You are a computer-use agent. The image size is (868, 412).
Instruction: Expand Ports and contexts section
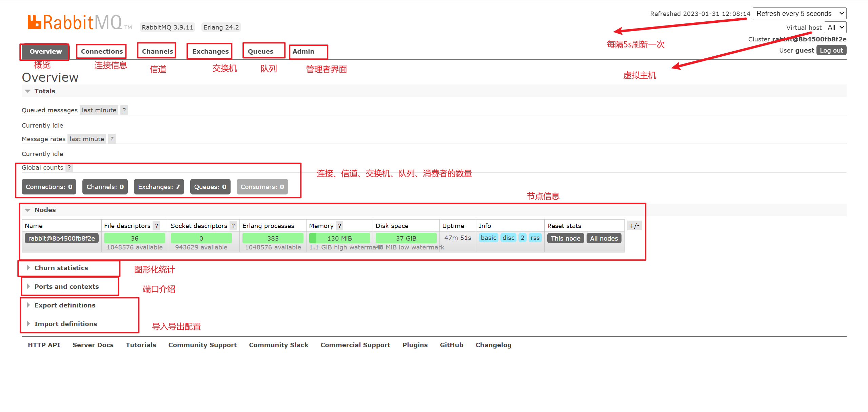point(66,286)
